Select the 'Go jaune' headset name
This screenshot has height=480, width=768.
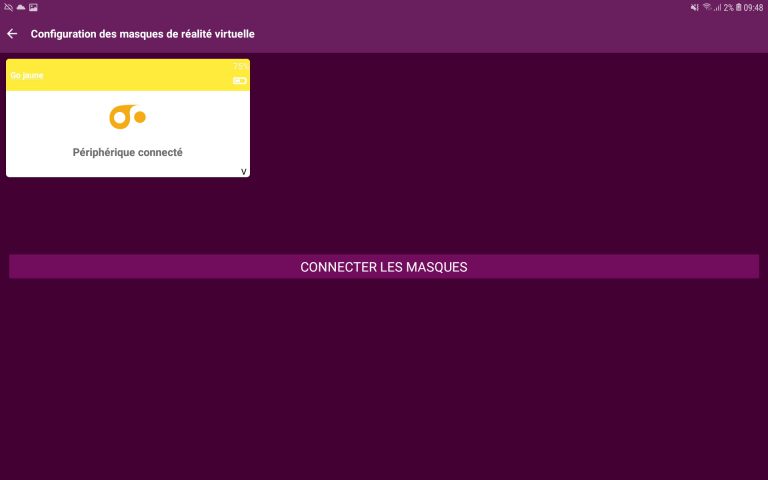pyautogui.click(x=27, y=75)
